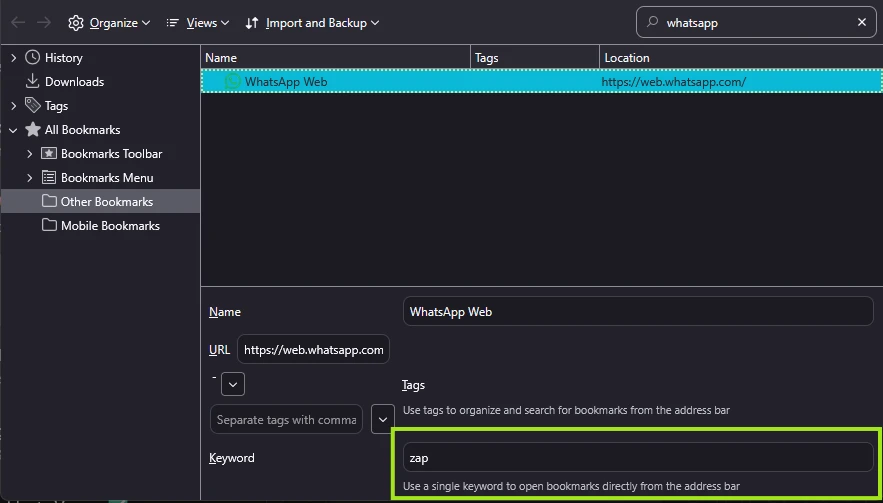The width and height of the screenshot is (883, 503).
Task: Click the star icon beside All Bookmarks
Action: pyautogui.click(x=33, y=130)
